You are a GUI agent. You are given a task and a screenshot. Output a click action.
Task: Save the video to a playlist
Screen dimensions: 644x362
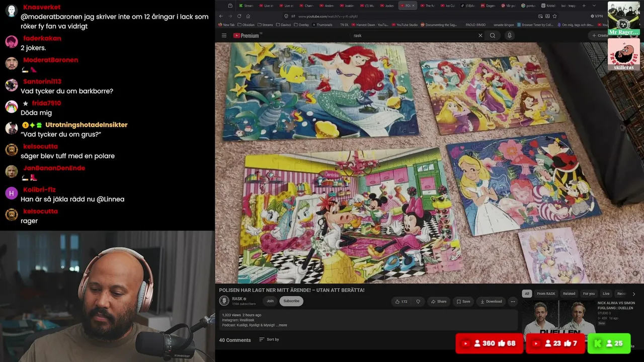tap(463, 302)
